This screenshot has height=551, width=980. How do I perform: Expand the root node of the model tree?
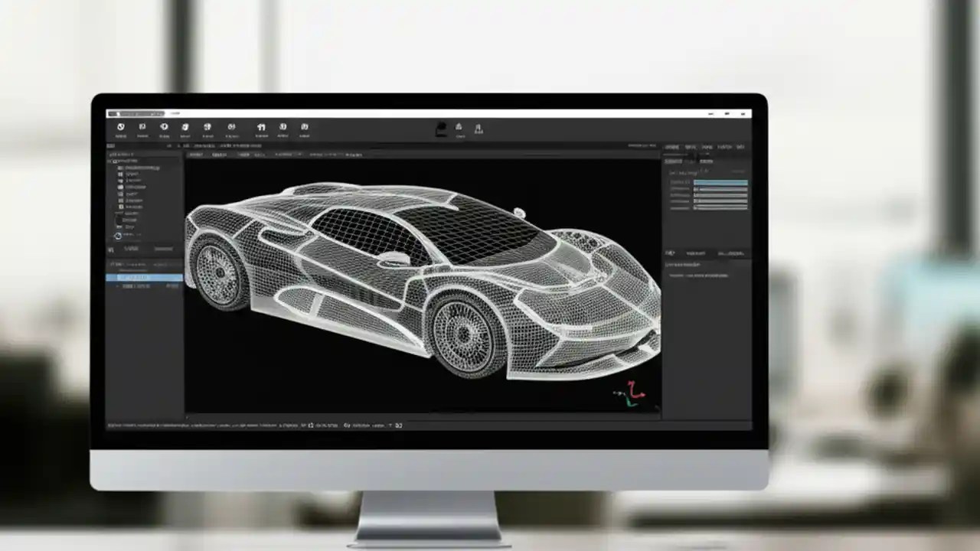click(113, 161)
